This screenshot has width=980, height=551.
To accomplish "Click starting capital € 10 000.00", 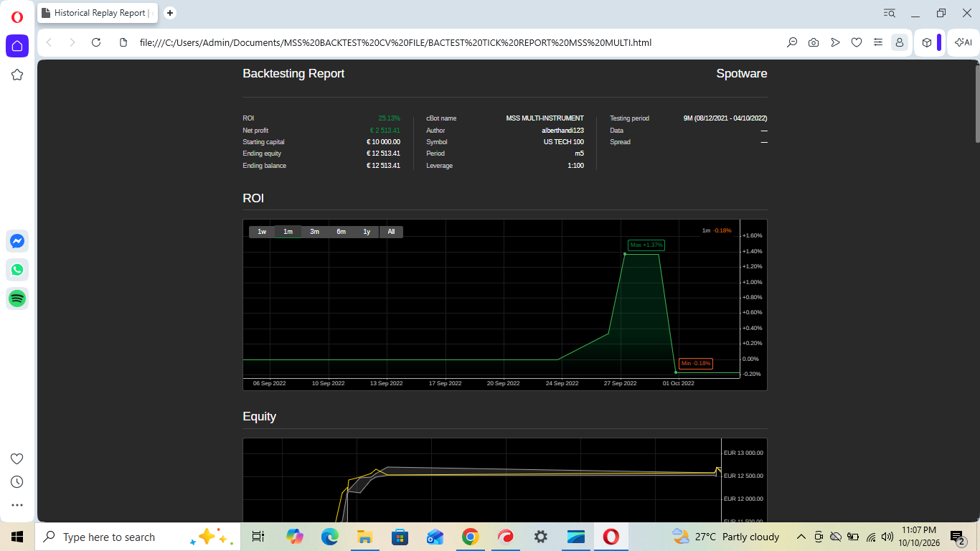I will (383, 142).
